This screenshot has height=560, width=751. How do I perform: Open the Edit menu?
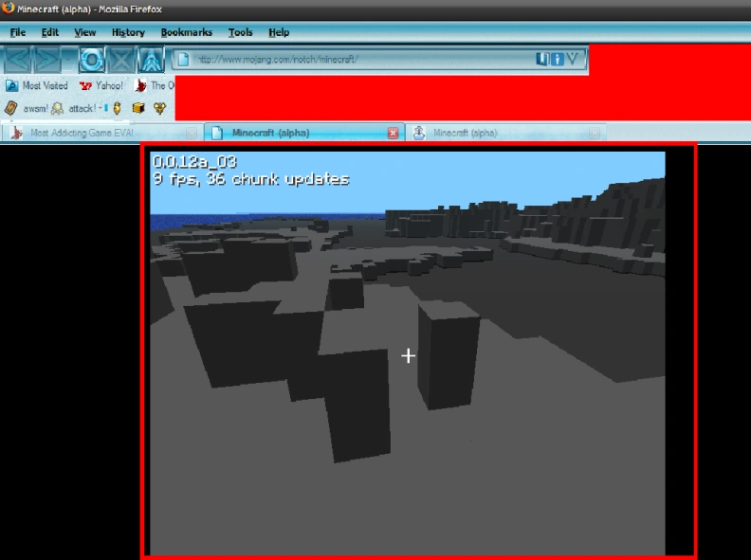50,32
